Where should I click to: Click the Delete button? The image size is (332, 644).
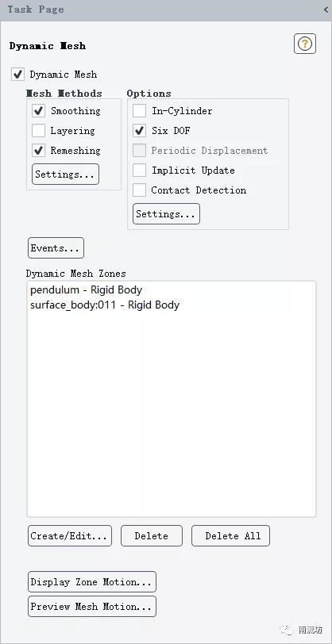click(x=152, y=536)
